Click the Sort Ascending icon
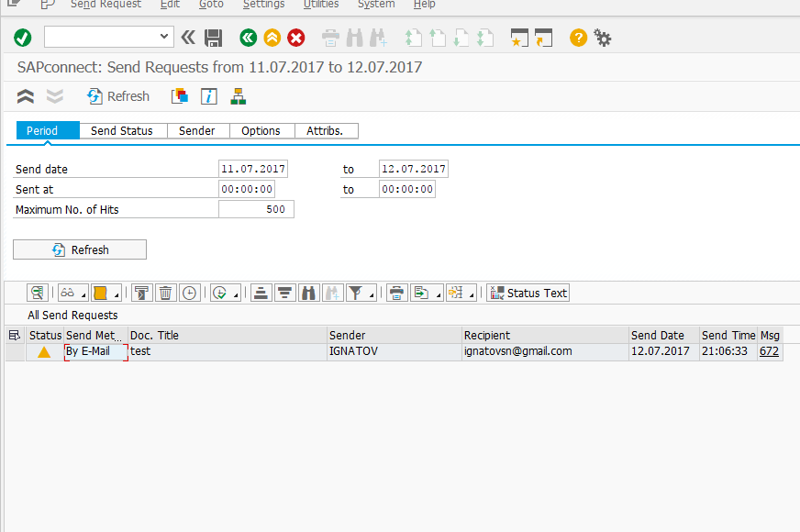 click(x=261, y=293)
